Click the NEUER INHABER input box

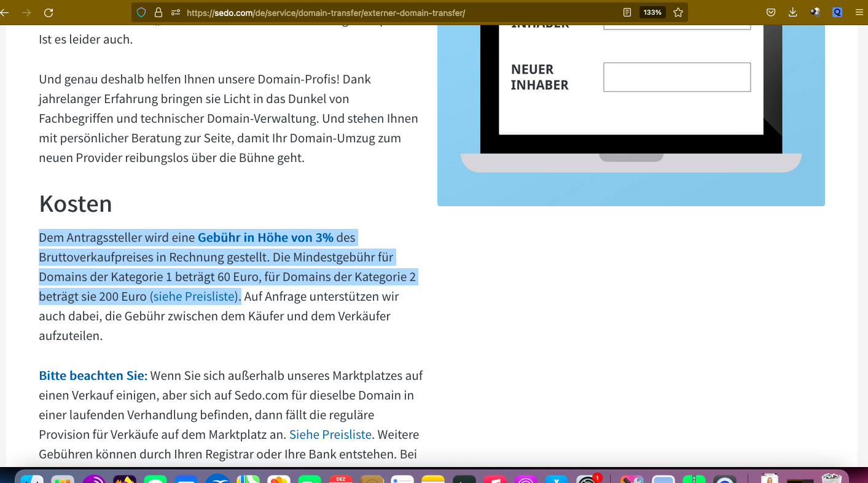[x=677, y=77]
